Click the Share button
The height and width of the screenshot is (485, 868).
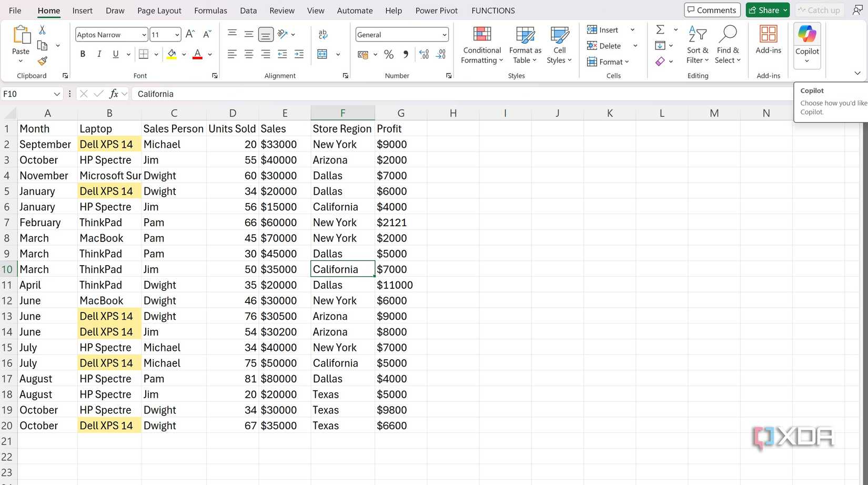767,9
